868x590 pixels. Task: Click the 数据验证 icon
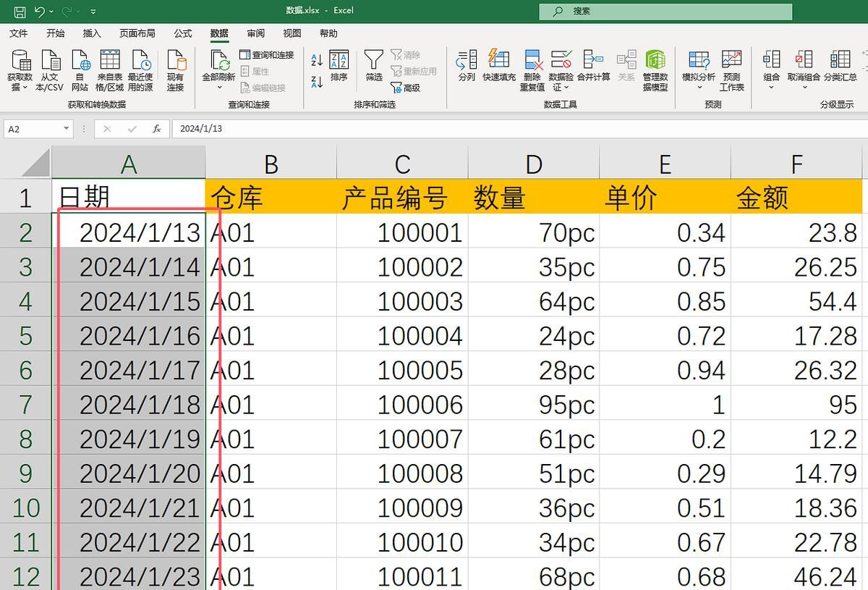point(561,61)
